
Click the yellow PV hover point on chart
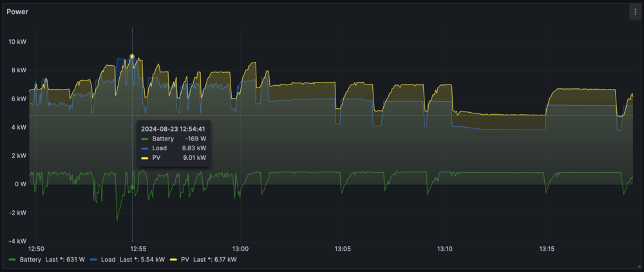point(132,56)
